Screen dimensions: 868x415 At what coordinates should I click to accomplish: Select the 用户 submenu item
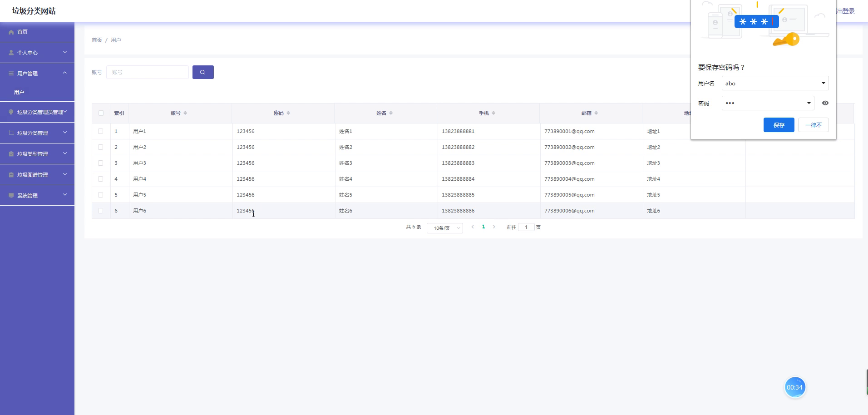pos(37,92)
